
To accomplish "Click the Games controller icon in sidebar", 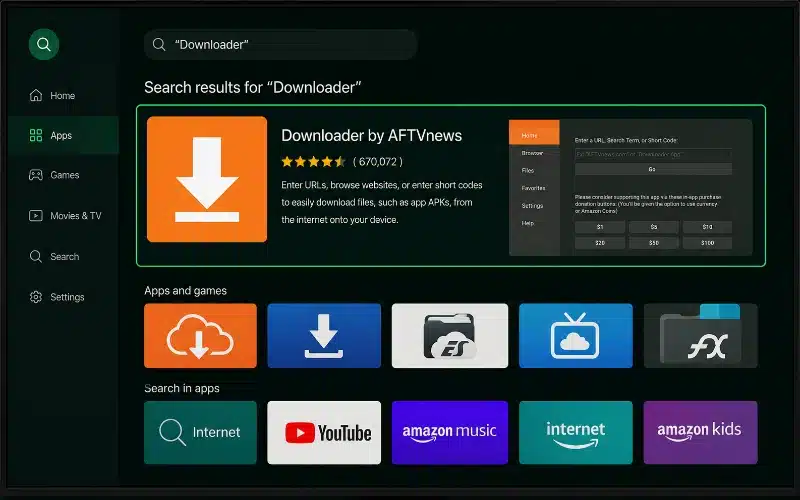I will 36,175.
